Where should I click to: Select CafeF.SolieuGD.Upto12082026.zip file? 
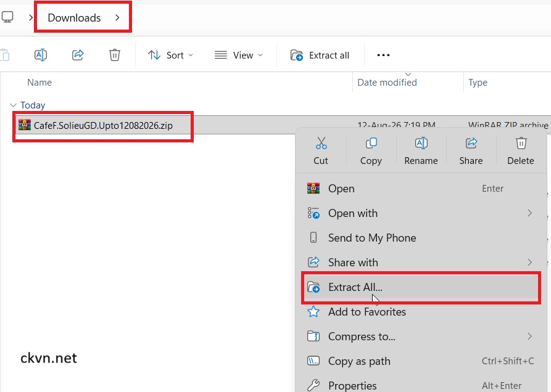click(x=103, y=125)
